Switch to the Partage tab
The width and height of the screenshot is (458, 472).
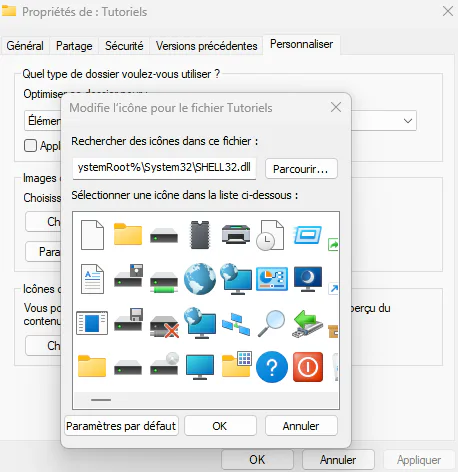[74, 46]
